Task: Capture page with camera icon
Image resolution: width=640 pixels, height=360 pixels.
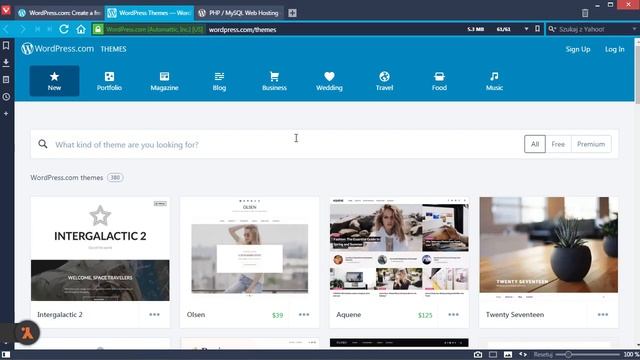Action: [x=478, y=355]
